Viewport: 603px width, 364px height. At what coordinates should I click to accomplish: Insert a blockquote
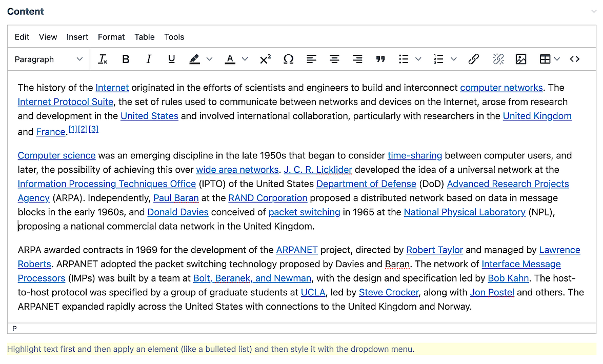point(380,59)
